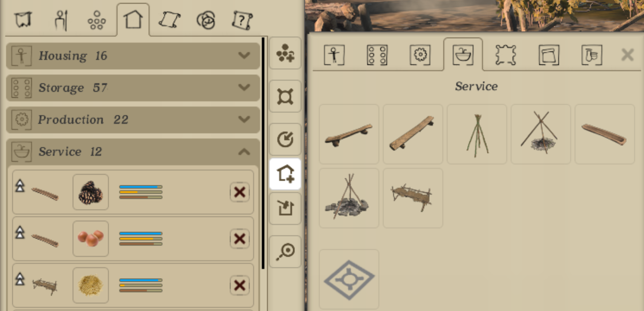This screenshot has height=311, width=644.
Task: Select the drying rack service building
Action: click(x=413, y=198)
